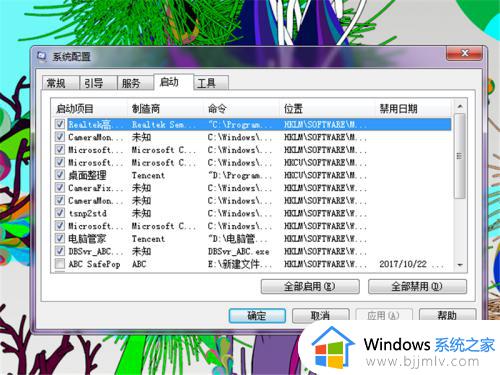
Task: Select the "D:\电脑管... command cell
Action: tap(237, 239)
